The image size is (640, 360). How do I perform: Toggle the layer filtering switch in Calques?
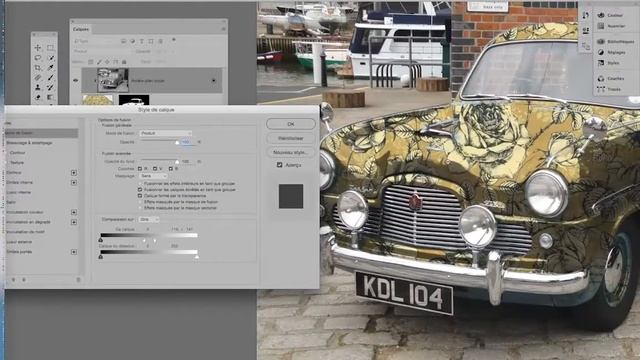pyautogui.click(x=174, y=40)
